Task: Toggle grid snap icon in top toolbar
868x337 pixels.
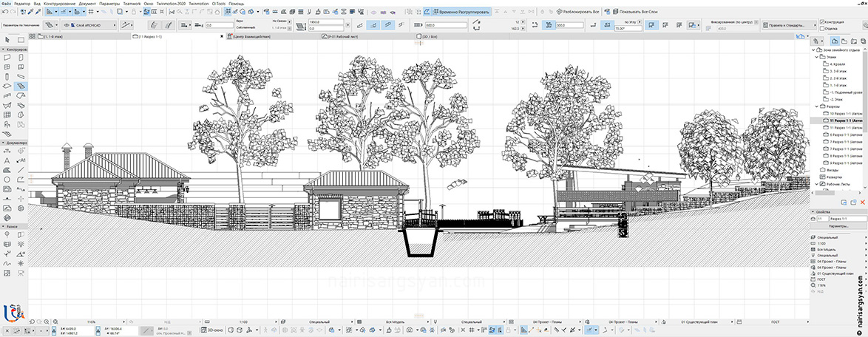Action: coord(92,11)
